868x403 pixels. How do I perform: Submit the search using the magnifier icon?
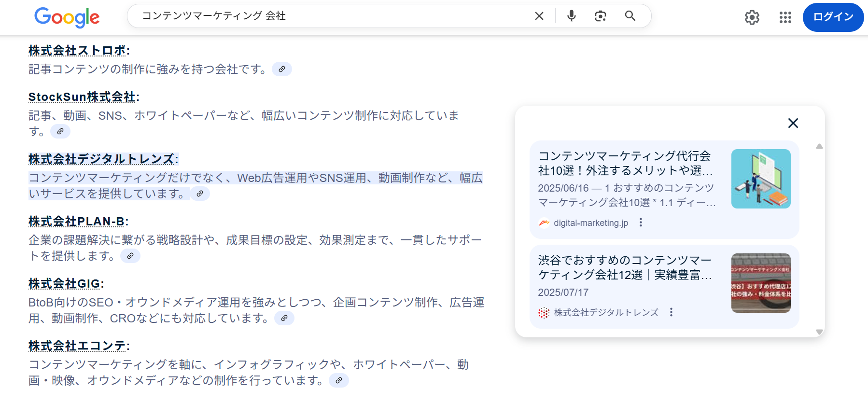point(630,16)
